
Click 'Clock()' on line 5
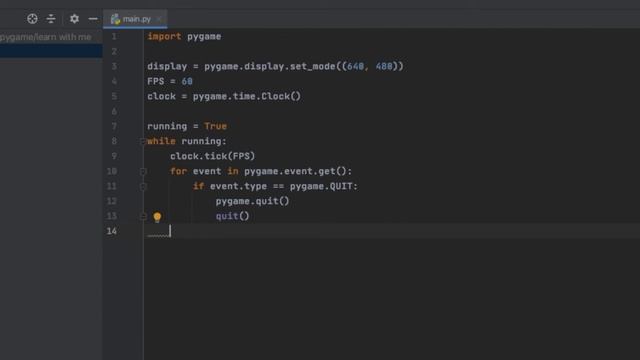pyautogui.click(x=281, y=96)
